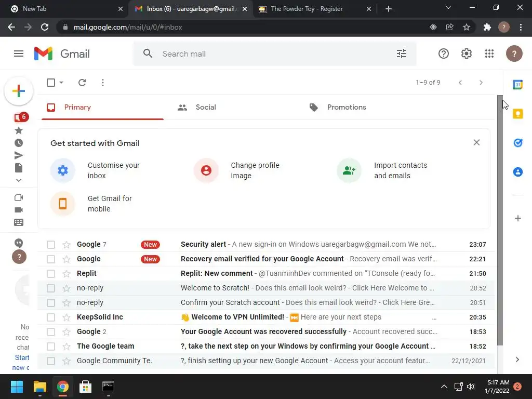Screen dimensions: 532x399
Task: Open Google Keep side panel
Action: pos(518,114)
